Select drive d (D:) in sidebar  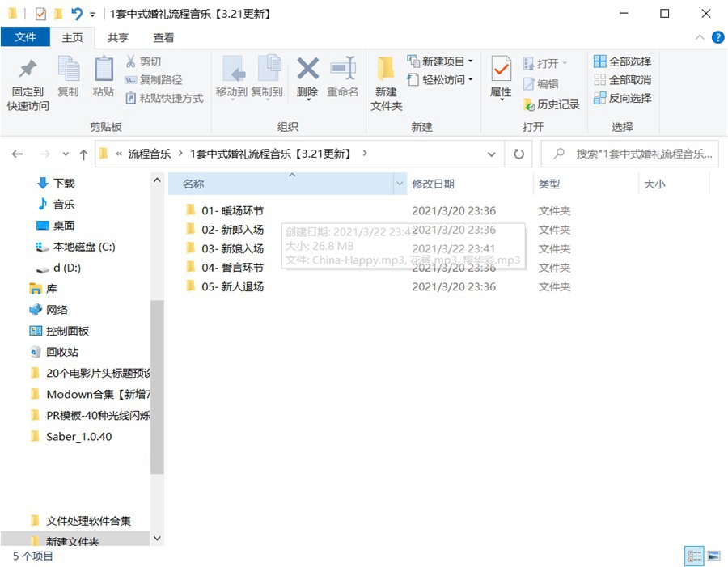(x=58, y=268)
